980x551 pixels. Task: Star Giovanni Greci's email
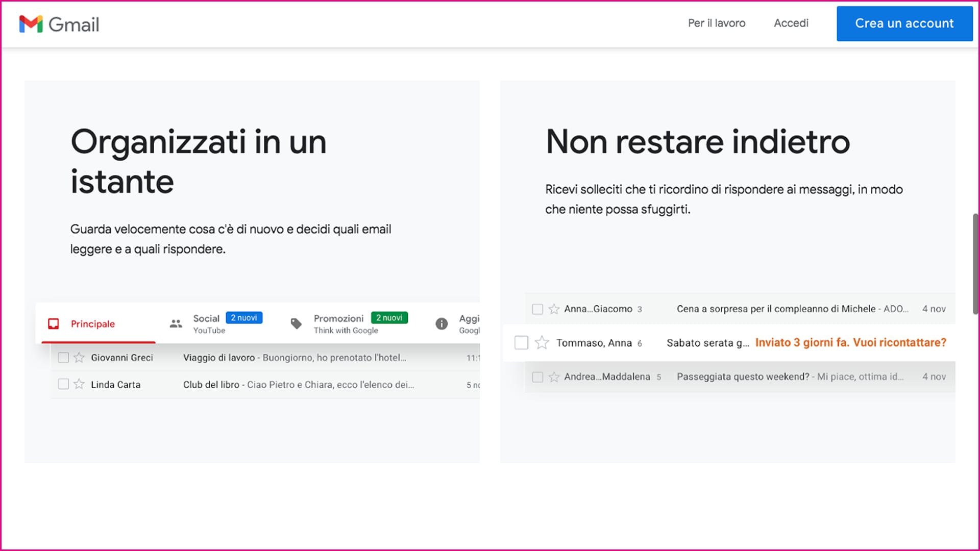pos(79,358)
